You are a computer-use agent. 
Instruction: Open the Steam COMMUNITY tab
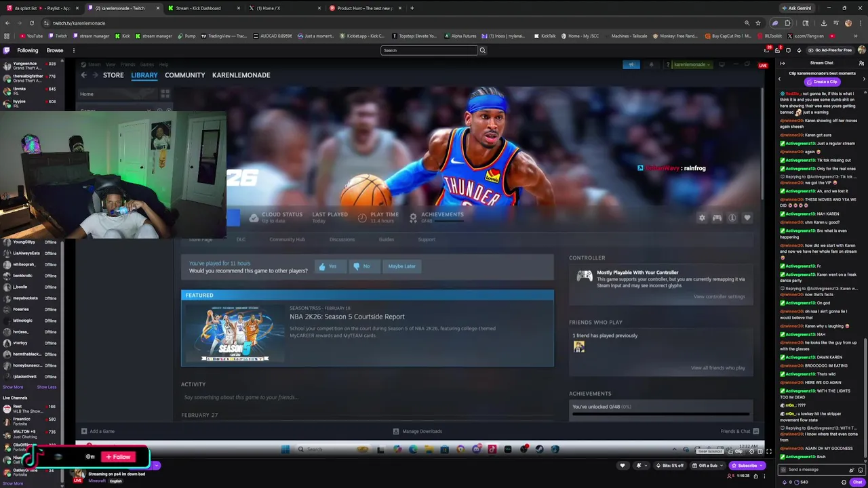184,75
